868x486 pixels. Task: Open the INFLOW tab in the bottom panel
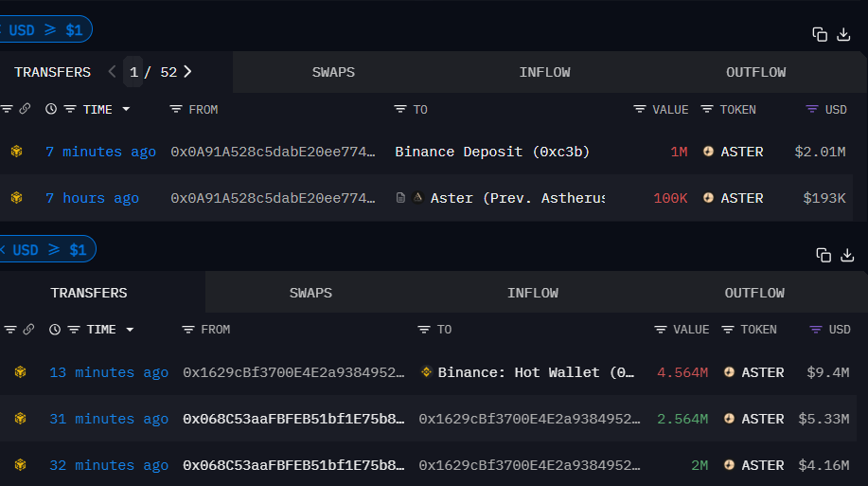click(533, 293)
